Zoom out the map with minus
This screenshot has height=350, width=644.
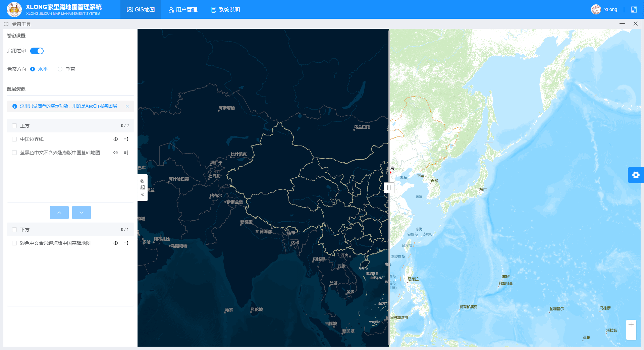tap(631, 335)
